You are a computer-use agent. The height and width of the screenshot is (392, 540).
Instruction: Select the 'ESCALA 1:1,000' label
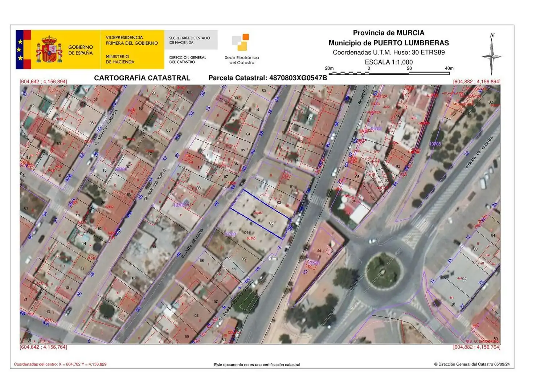tap(389, 62)
